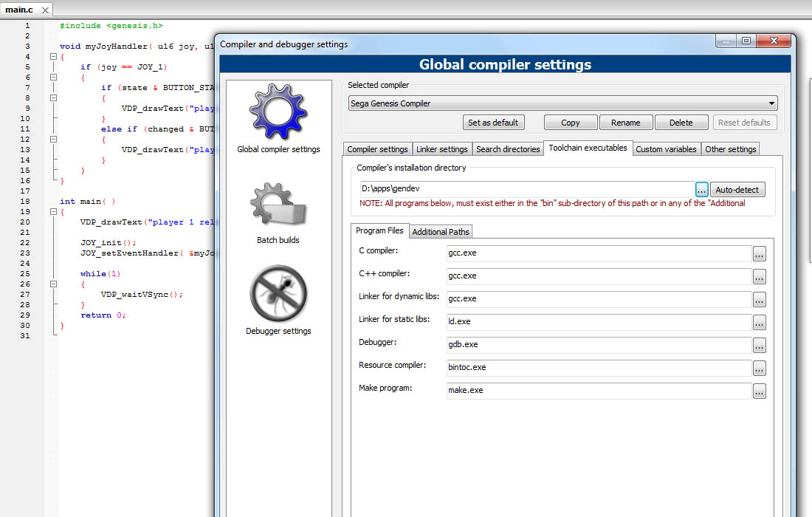This screenshot has width=812, height=517.
Task: Open the Debugger settings bug icon
Action: pos(278,295)
